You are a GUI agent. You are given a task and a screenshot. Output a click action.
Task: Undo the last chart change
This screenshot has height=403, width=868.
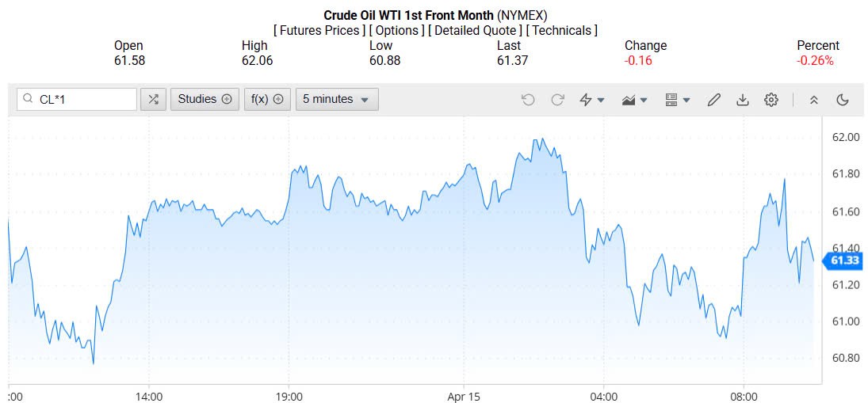[x=528, y=100]
